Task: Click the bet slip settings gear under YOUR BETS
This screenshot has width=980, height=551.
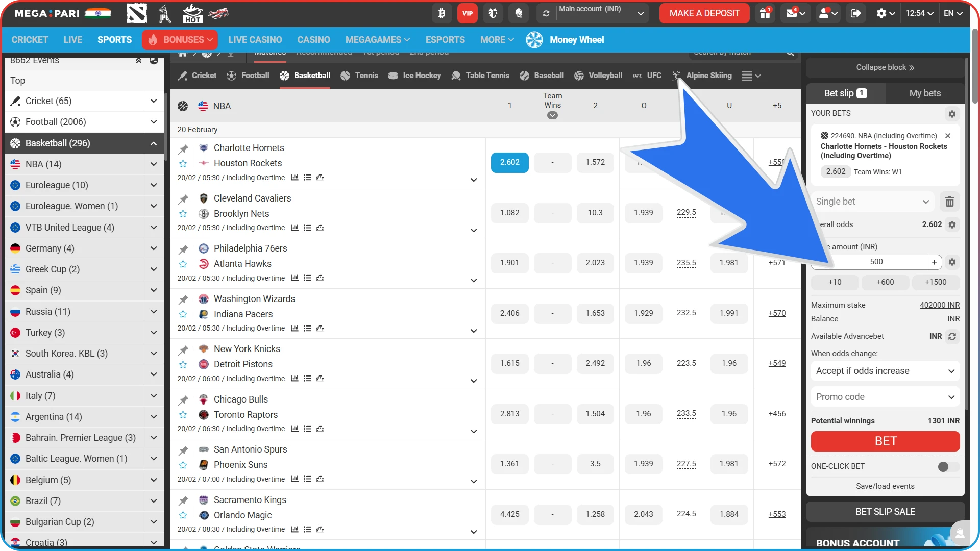Action: tap(952, 114)
